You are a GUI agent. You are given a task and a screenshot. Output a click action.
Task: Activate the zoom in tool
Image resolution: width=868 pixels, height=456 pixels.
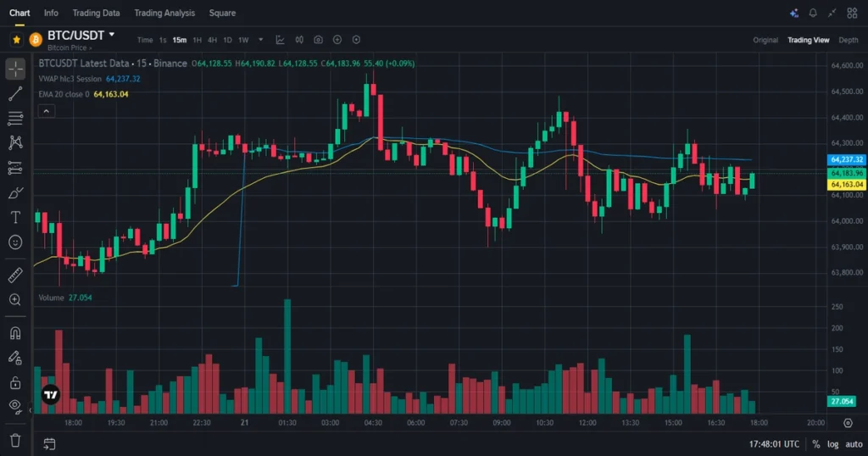tap(15, 299)
